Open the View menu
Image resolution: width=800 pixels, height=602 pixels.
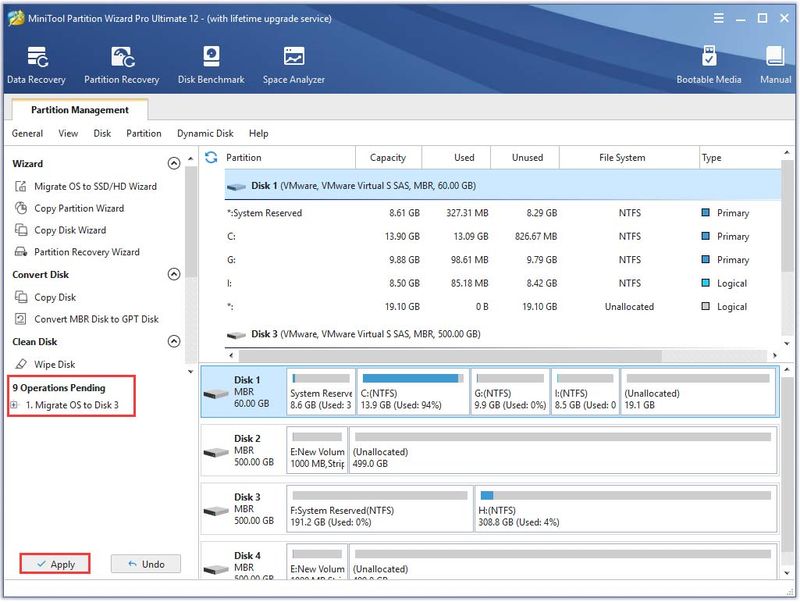[x=68, y=133]
